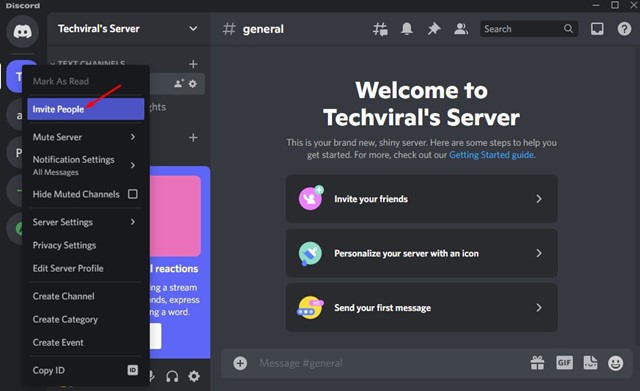
Task: Show pinned messages pin icon
Action: click(433, 29)
